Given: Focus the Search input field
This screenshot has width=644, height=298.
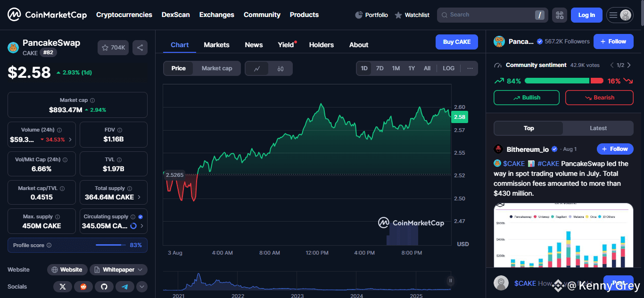Looking at the screenshot, I should [492, 15].
